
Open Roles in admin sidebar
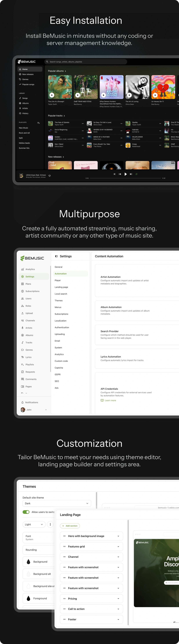pyautogui.click(x=28, y=306)
